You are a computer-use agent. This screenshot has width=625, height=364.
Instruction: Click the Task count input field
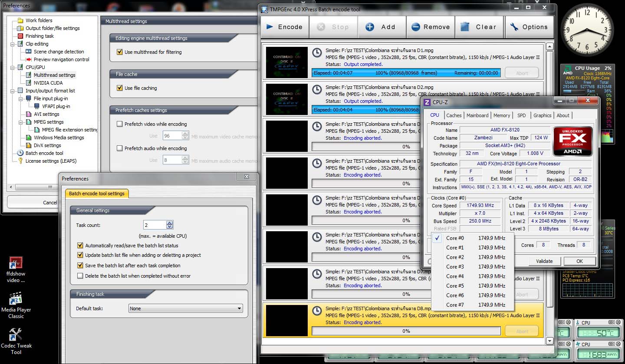[x=155, y=225]
